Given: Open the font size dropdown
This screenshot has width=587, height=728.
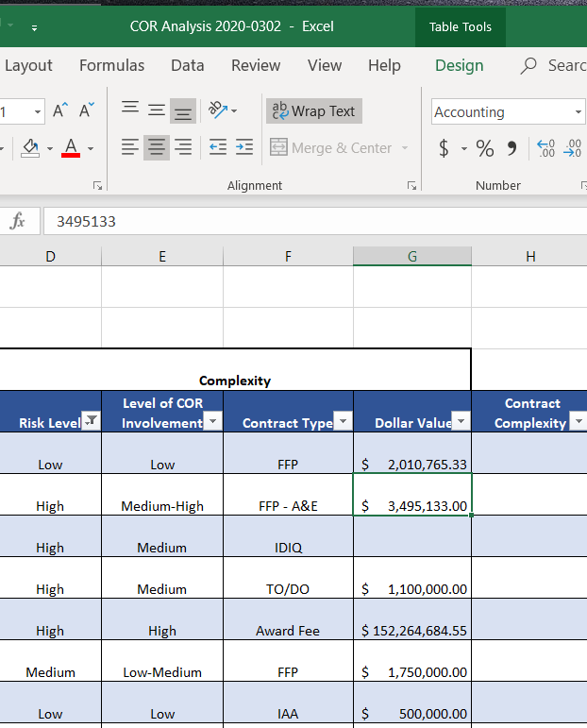Looking at the screenshot, I should (x=38, y=111).
